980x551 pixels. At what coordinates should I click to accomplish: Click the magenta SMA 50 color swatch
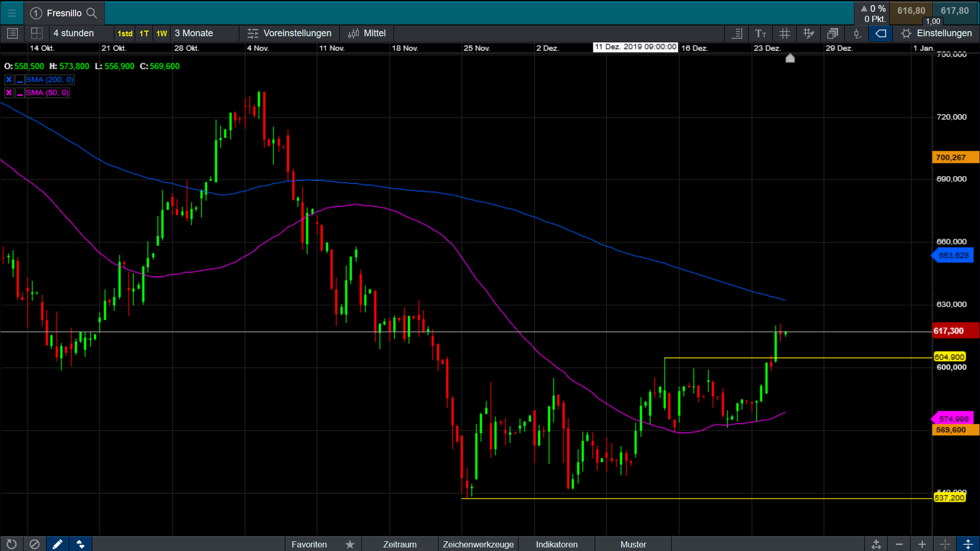(20, 93)
